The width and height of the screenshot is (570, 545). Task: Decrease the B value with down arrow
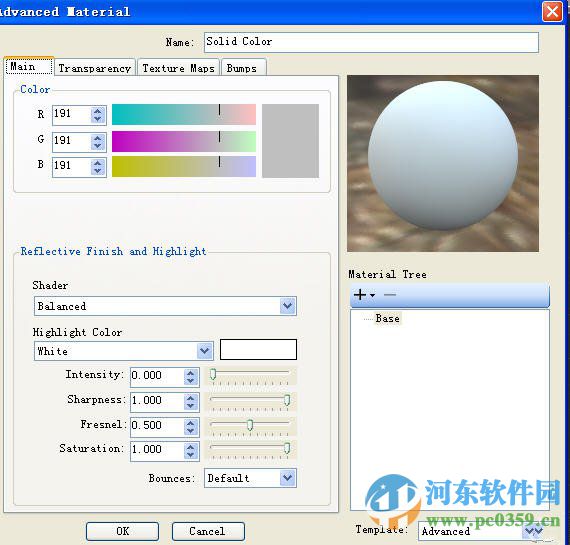97,171
